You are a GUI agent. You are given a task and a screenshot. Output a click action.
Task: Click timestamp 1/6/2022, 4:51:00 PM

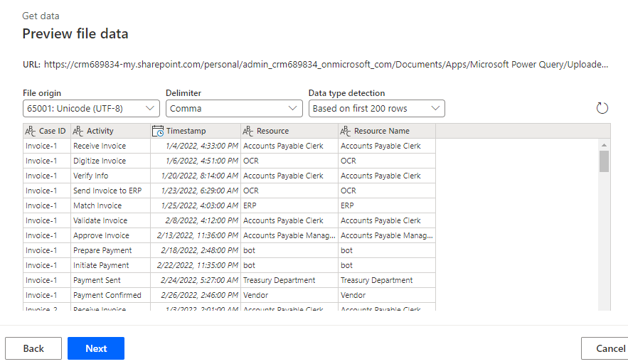tap(196, 161)
